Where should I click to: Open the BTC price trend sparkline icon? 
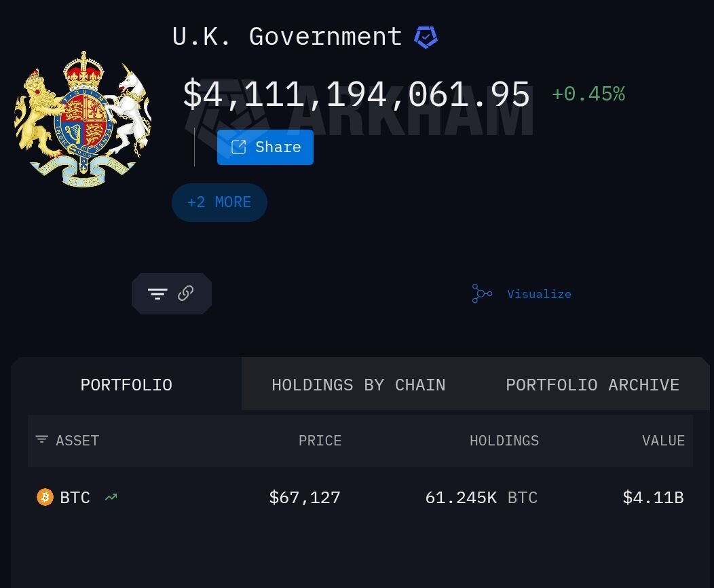(x=111, y=497)
